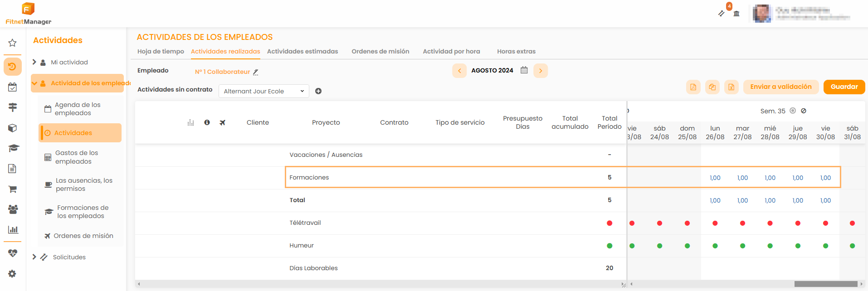Click Enviar a validación button

(x=780, y=87)
